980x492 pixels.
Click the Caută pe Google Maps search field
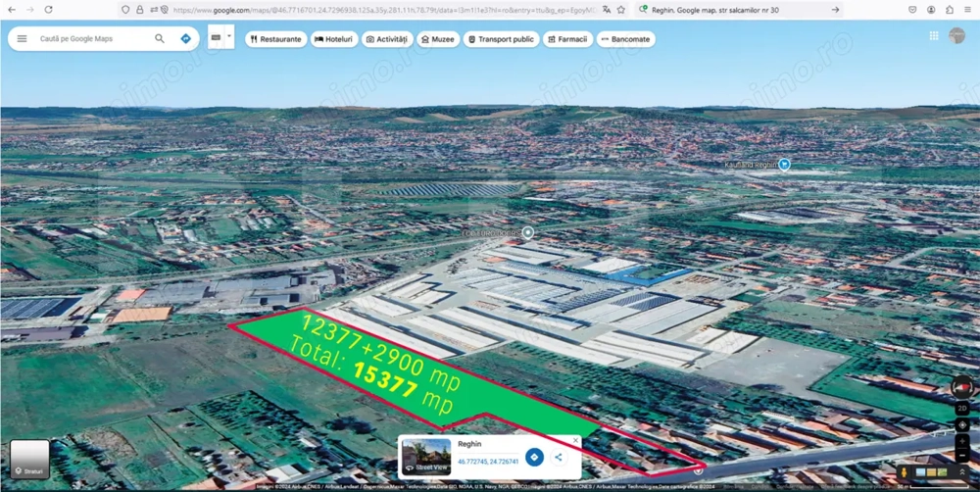[94, 38]
